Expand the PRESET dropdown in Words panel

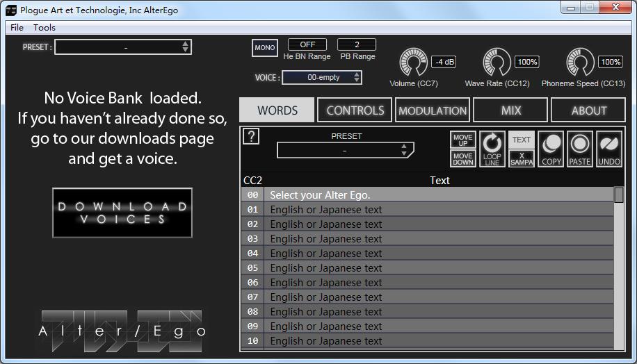point(345,151)
